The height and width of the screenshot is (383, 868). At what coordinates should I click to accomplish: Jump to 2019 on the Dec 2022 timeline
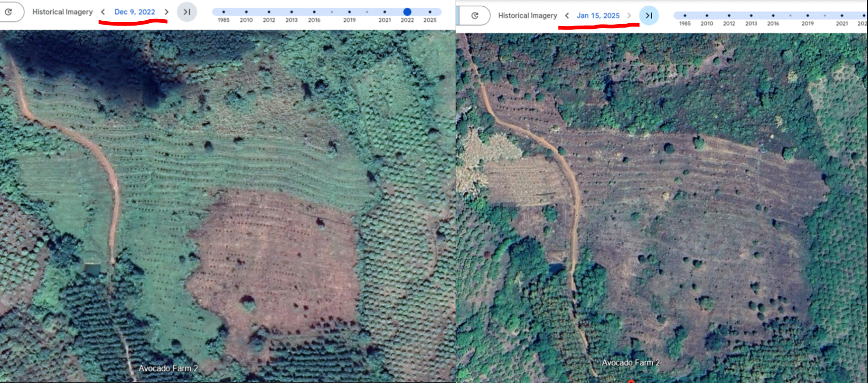350,12
